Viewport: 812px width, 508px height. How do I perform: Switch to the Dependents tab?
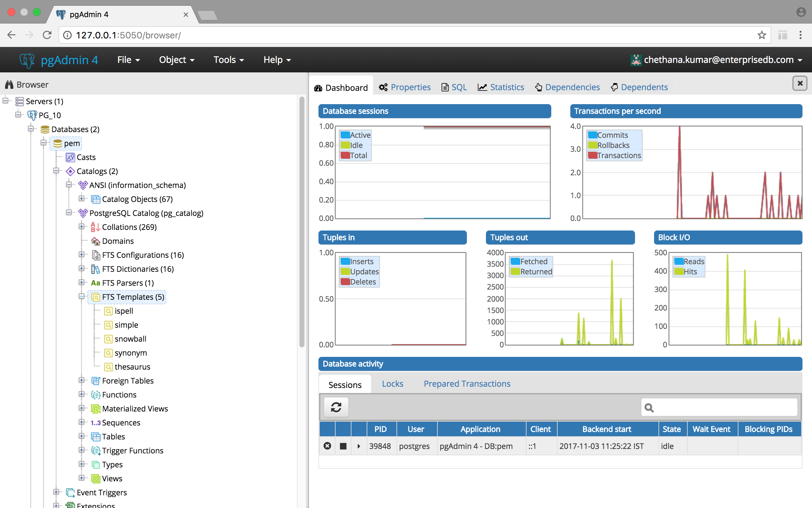coord(639,87)
